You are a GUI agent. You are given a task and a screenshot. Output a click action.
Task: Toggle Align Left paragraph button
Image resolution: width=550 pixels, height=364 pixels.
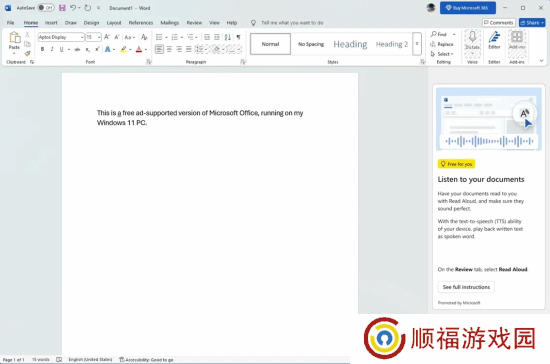pos(159,49)
